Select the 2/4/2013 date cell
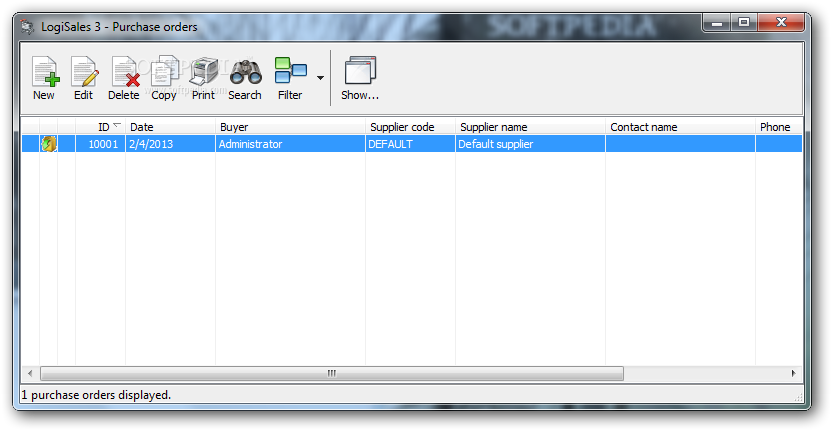This screenshot has width=832, height=431. (x=170, y=144)
